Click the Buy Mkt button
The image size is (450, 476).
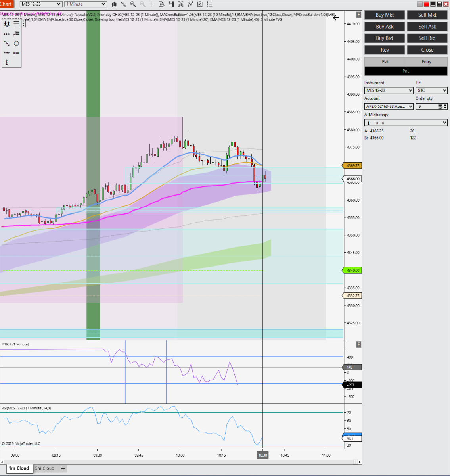pos(385,15)
